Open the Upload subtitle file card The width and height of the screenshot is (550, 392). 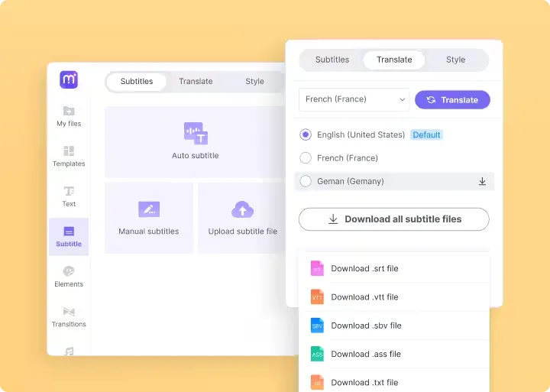coord(241,218)
